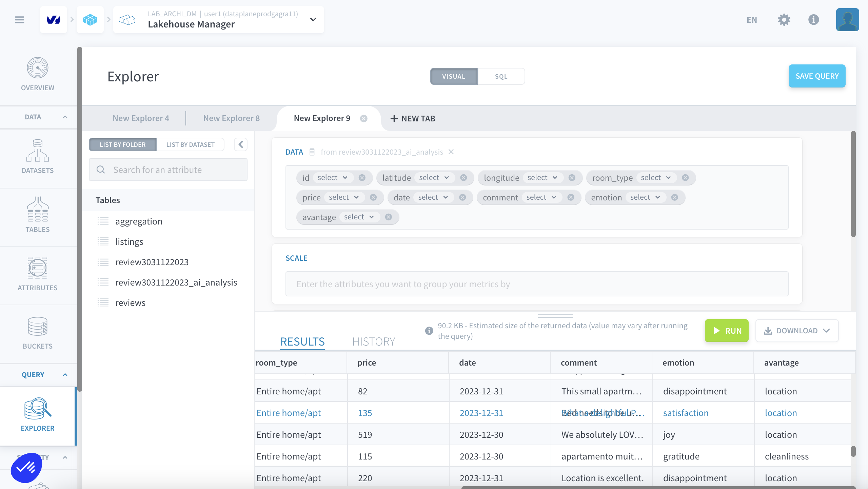Open the Lakehouse Manager project dropdown
The height and width of the screenshot is (489, 868).
(x=313, y=20)
